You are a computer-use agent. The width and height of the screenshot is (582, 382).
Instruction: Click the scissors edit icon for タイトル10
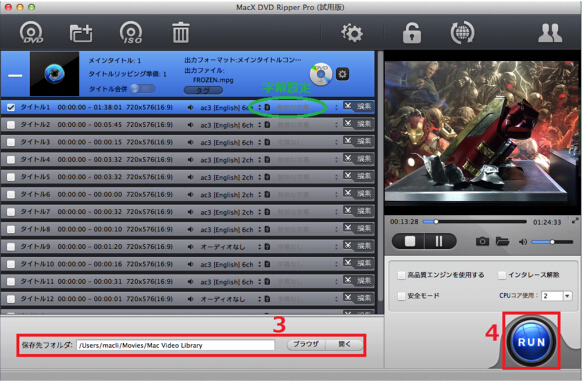(347, 263)
